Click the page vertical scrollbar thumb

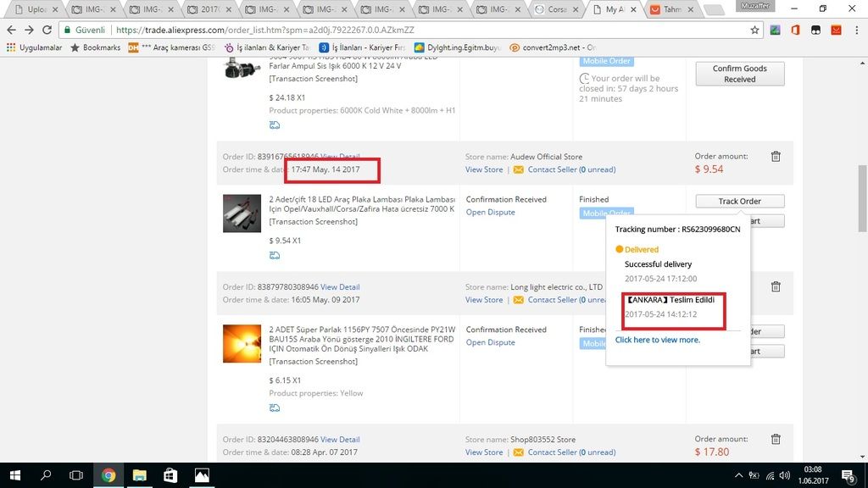pos(862,198)
